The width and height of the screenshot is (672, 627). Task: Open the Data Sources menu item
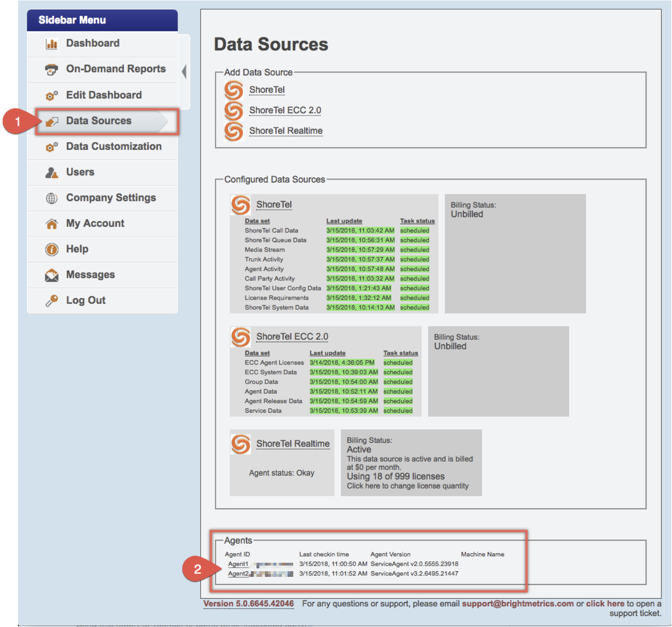coord(99,121)
